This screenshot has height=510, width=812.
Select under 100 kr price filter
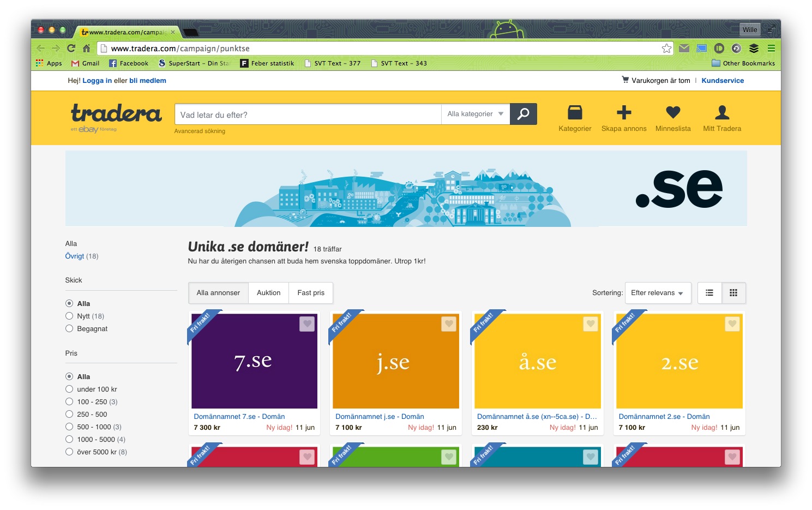[x=69, y=389]
